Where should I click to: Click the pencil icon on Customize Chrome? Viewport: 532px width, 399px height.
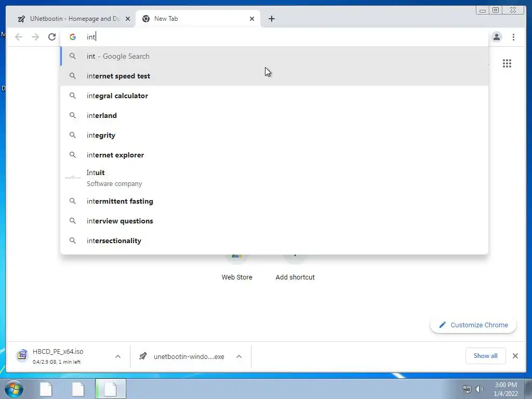443,325
